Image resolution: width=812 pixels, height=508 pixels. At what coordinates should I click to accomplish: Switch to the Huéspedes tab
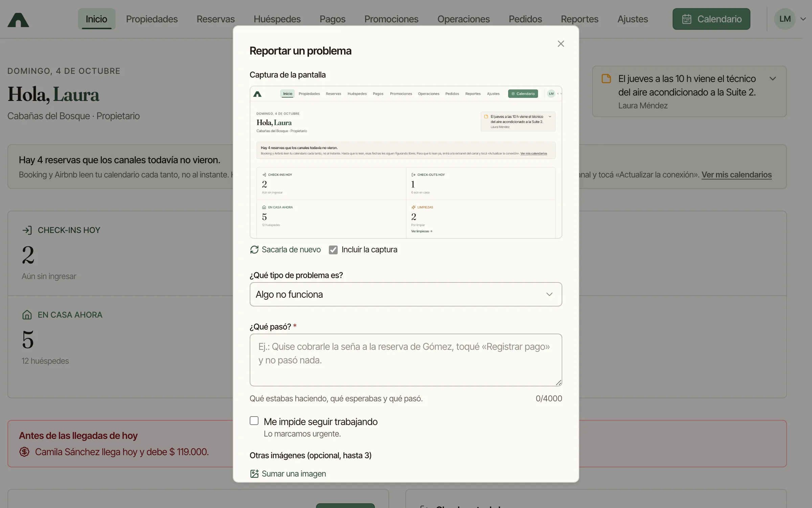point(277,19)
